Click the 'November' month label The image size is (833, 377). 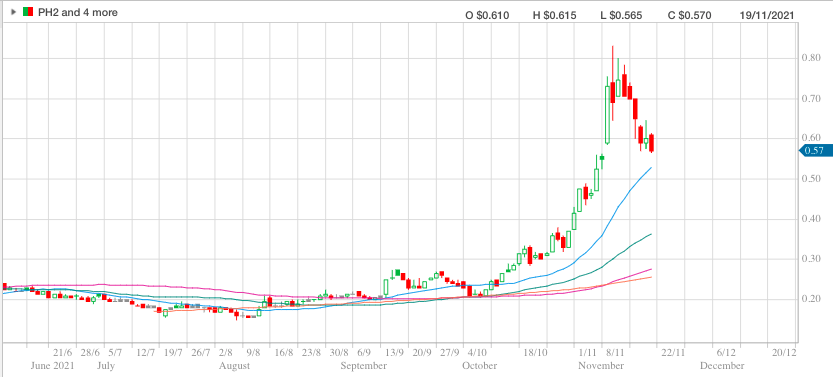click(601, 366)
